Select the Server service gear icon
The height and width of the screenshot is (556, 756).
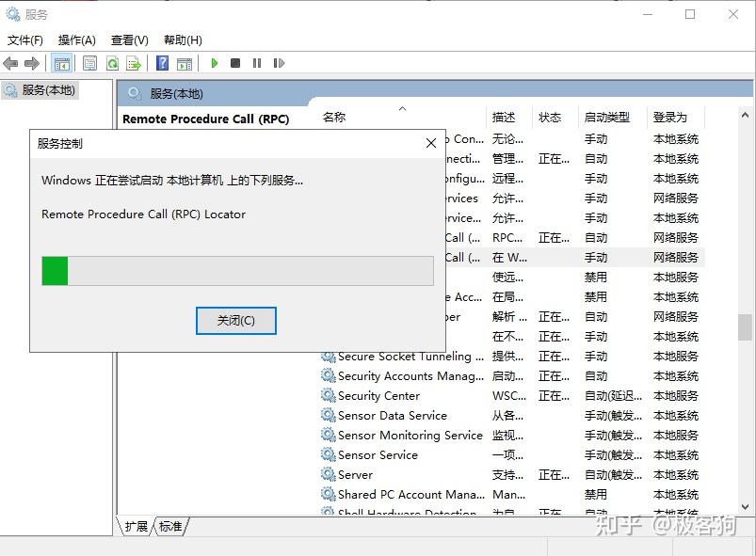click(x=329, y=474)
